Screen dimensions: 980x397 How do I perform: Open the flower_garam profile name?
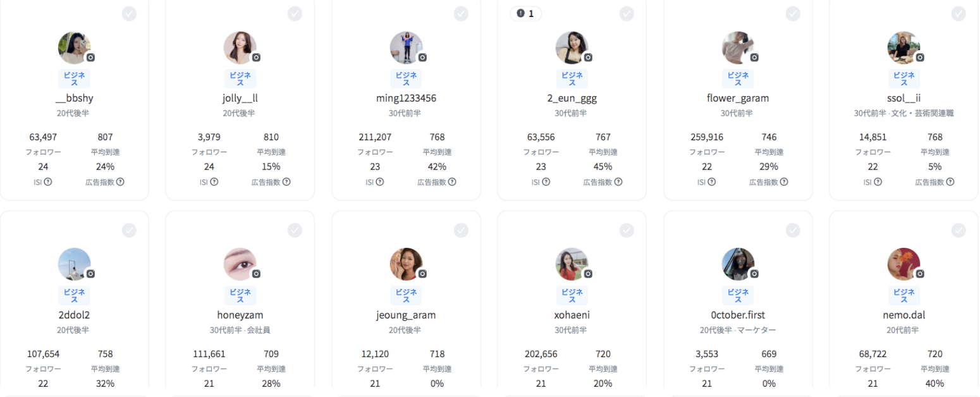coord(738,98)
